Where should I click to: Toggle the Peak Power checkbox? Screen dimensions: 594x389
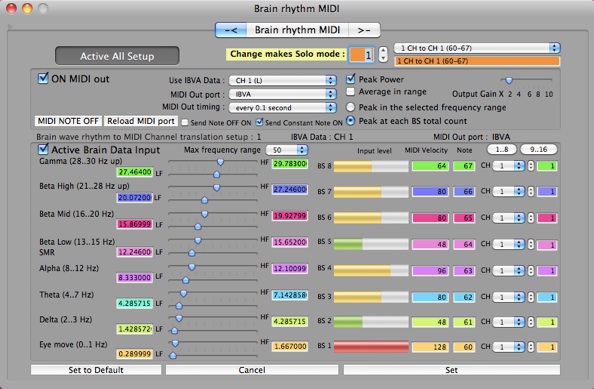tap(351, 79)
